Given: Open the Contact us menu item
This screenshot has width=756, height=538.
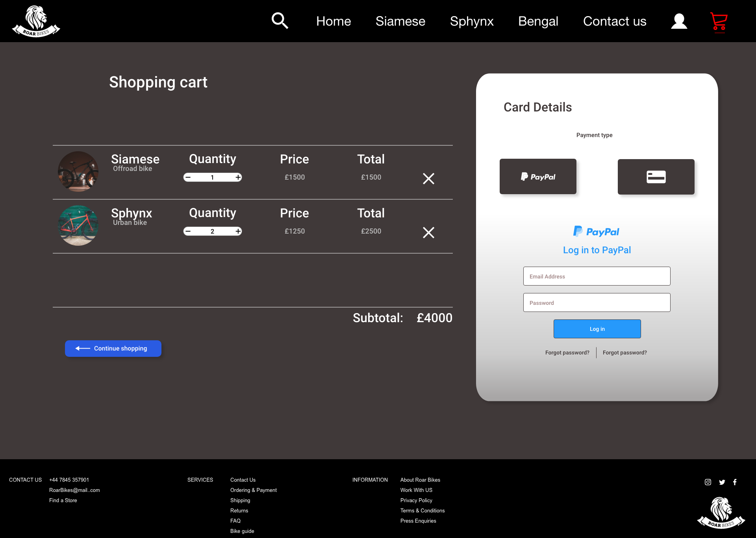Looking at the screenshot, I should (614, 21).
